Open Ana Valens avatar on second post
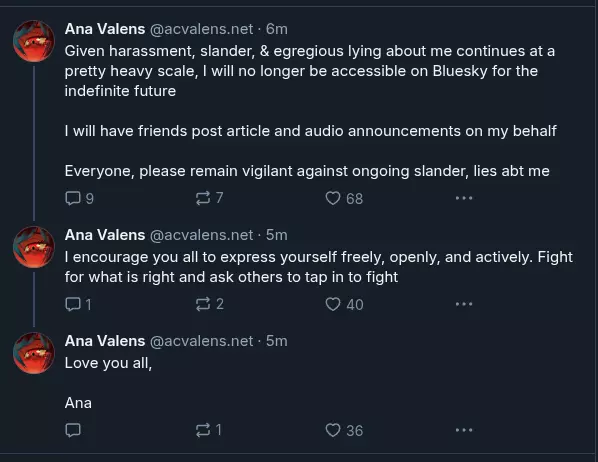Screen dimensions: 598x462 [34, 247]
